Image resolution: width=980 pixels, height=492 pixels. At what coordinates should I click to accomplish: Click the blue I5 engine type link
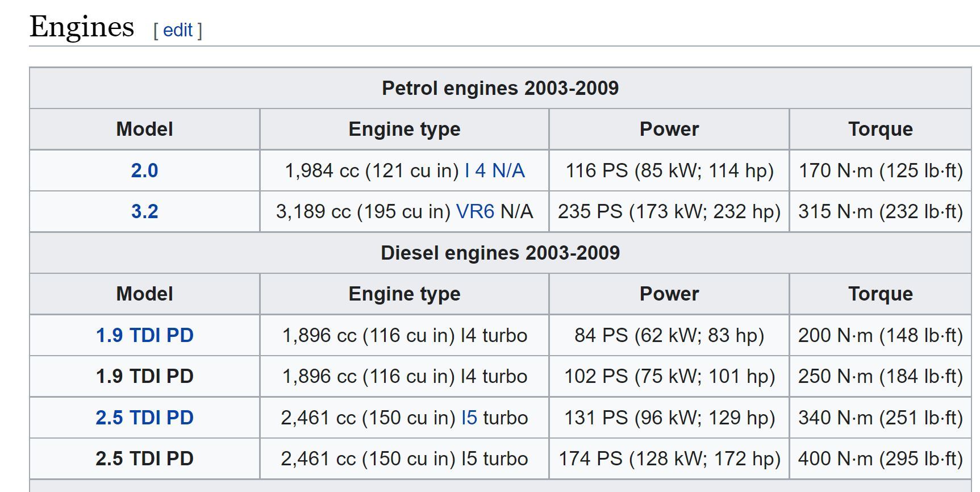click(x=469, y=418)
